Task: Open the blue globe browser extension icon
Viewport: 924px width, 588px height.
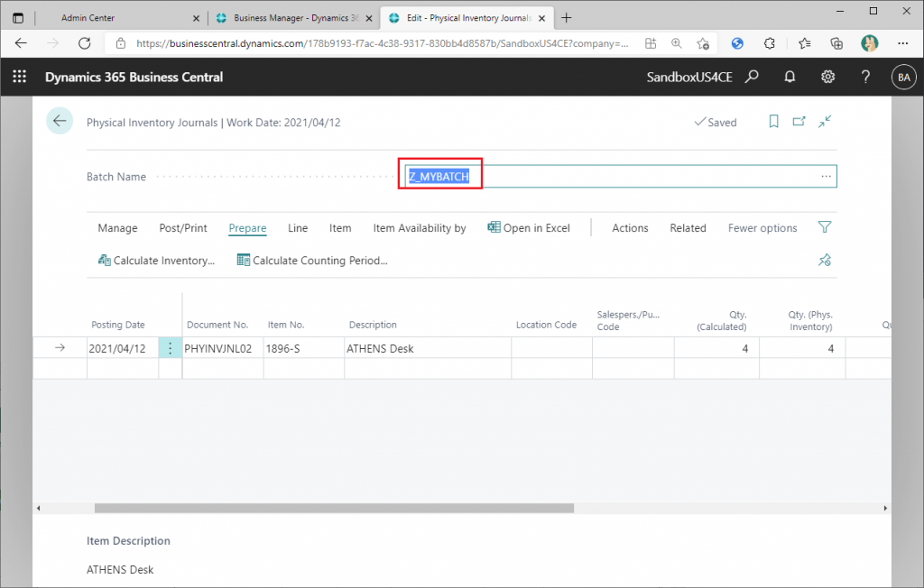Action: tap(737, 43)
